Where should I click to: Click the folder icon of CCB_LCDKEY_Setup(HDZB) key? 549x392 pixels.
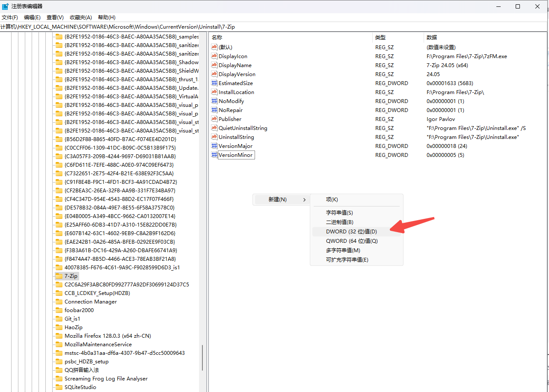(x=59, y=293)
